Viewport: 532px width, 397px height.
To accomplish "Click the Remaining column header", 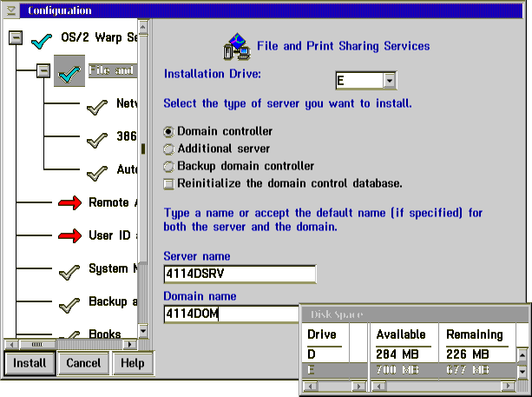I will pyautogui.click(x=475, y=334).
